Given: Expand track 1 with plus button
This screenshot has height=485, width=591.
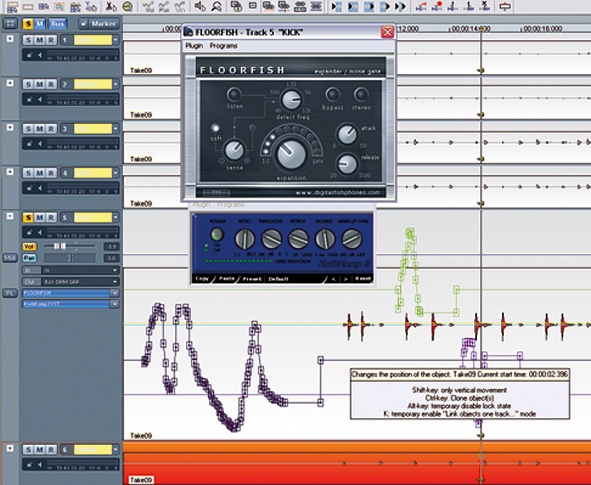Looking at the screenshot, I should point(10,38).
